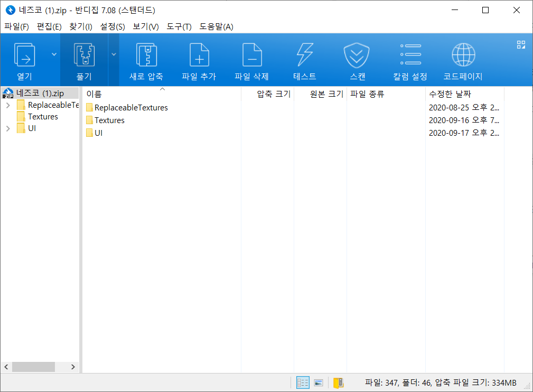Screen dimensions: 533x392
Task: Click the Textures folder icon in tree panel
Action: coord(21,117)
